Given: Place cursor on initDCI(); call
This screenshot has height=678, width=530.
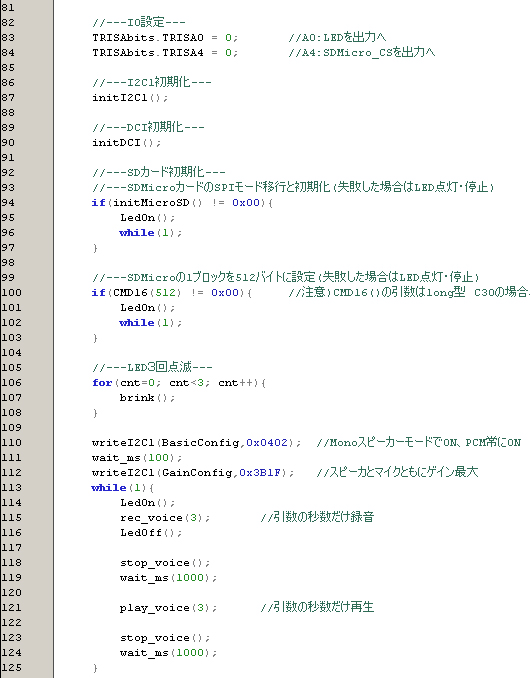Looking at the screenshot, I should coord(126,143).
